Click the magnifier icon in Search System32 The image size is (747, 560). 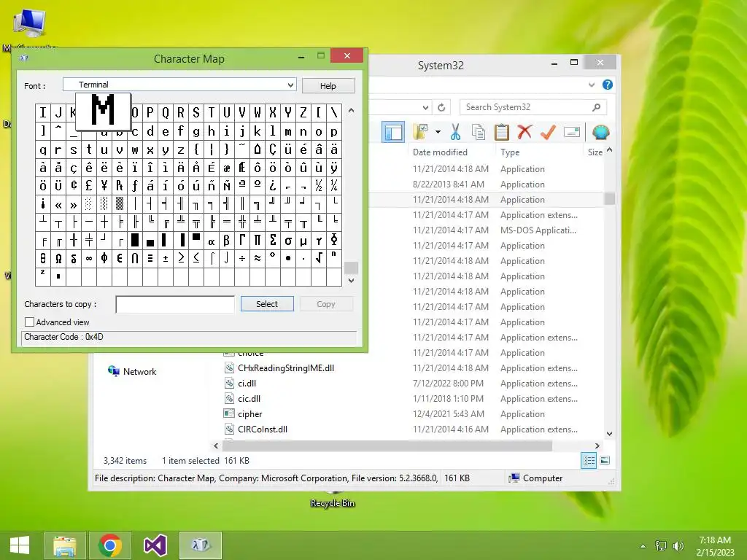pos(596,107)
